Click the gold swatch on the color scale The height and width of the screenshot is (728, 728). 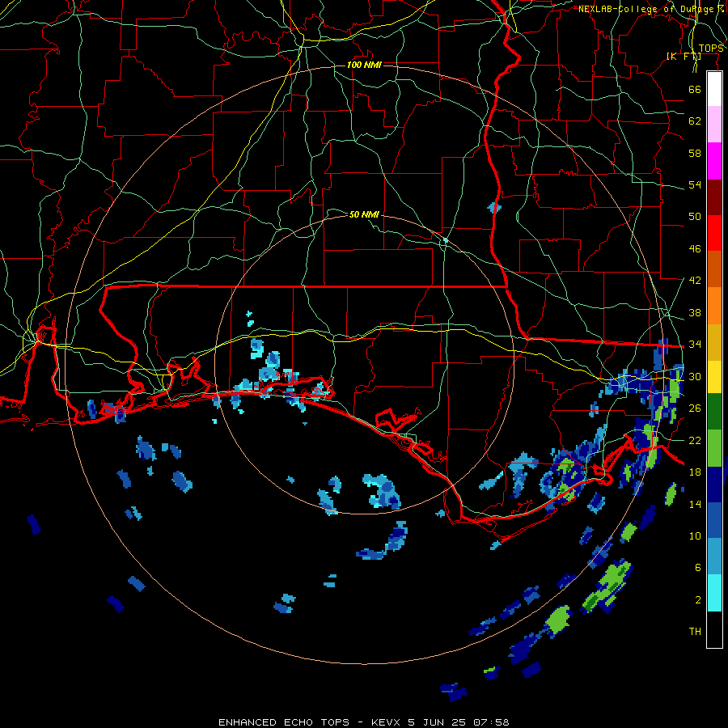[x=714, y=342]
